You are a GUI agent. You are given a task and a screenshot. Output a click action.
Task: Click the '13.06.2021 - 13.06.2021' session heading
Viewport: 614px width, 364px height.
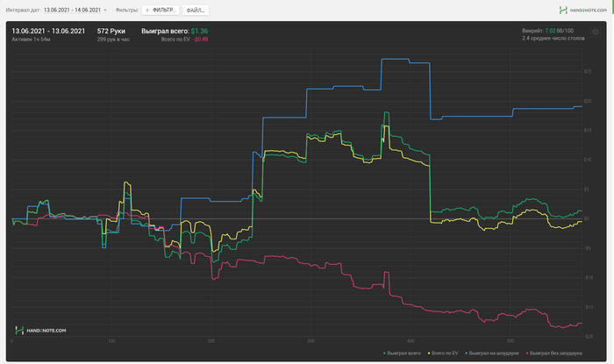[x=48, y=31]
